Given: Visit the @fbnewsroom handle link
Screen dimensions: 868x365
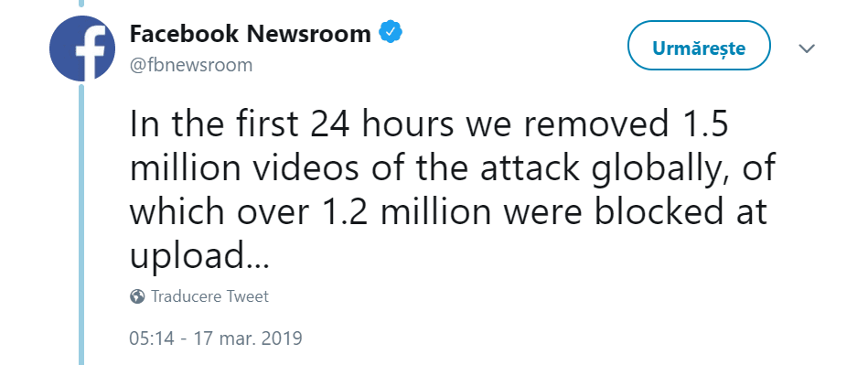Looking at the screenshot, I should (191, 65).
